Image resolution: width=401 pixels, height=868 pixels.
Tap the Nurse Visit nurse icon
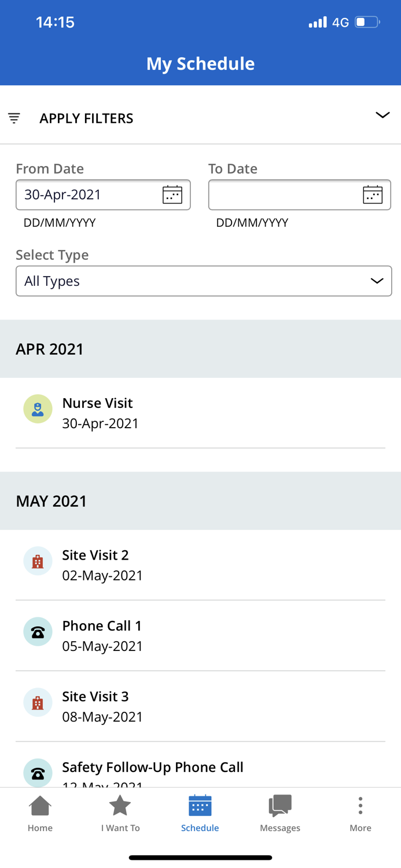pyautogui.click(x=38, y=409)
